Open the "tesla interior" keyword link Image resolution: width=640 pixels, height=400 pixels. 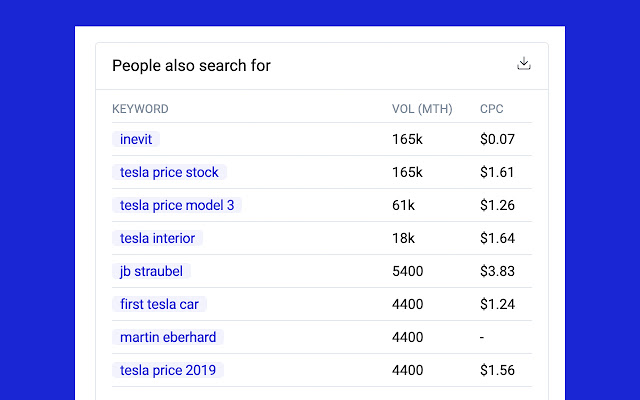[x=158, y=238]
